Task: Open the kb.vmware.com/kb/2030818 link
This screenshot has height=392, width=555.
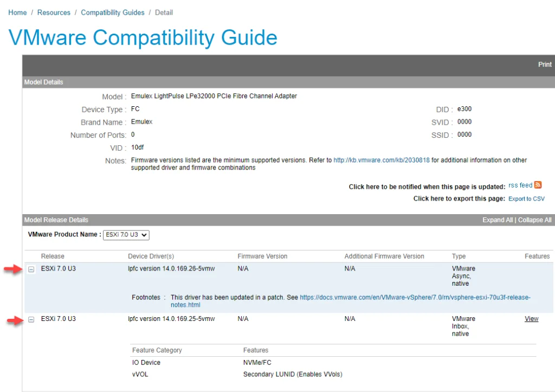Action: pyautogui.click(x=382, y=160)
